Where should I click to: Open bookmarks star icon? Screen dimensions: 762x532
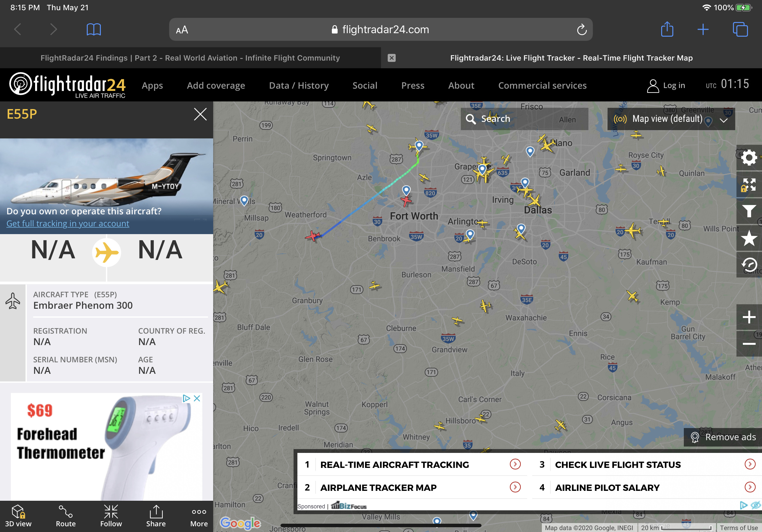pyautogui.click(x=749, y=238)
